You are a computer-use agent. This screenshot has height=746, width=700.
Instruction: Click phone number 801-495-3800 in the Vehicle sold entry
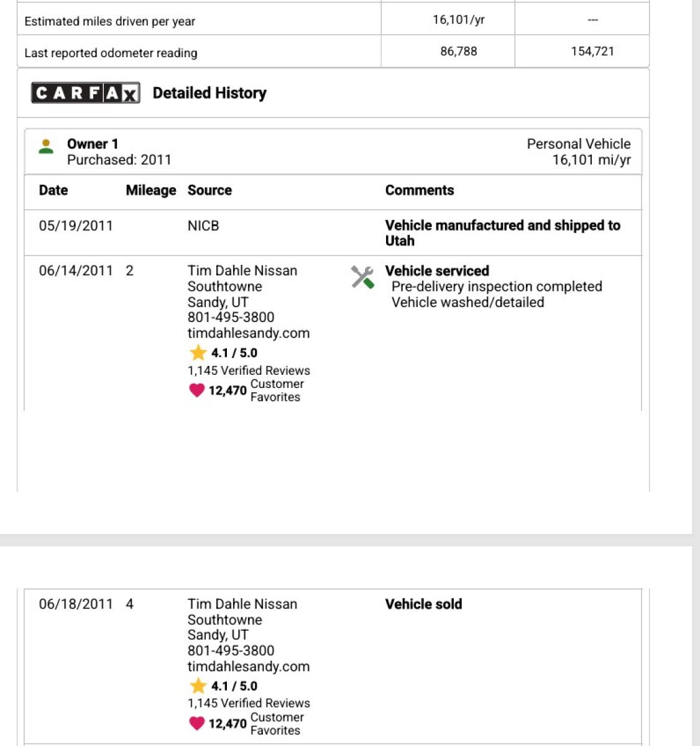click(231, 651)
